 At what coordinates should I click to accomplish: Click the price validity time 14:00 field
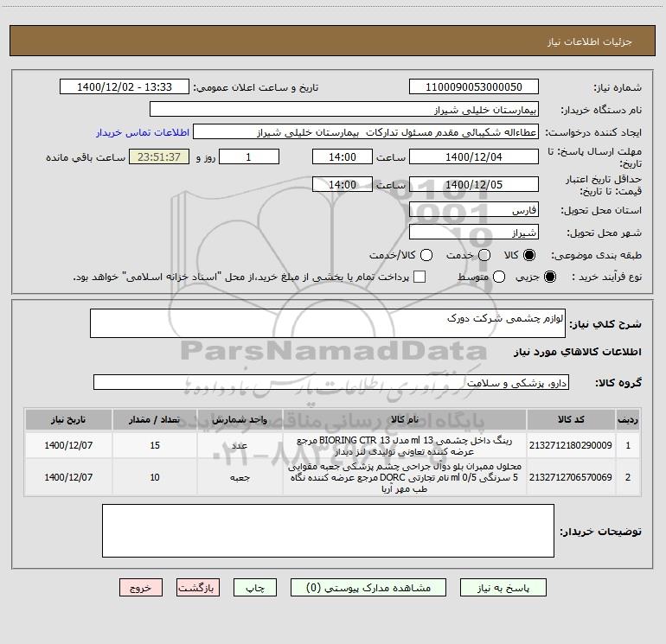(343, 184)
